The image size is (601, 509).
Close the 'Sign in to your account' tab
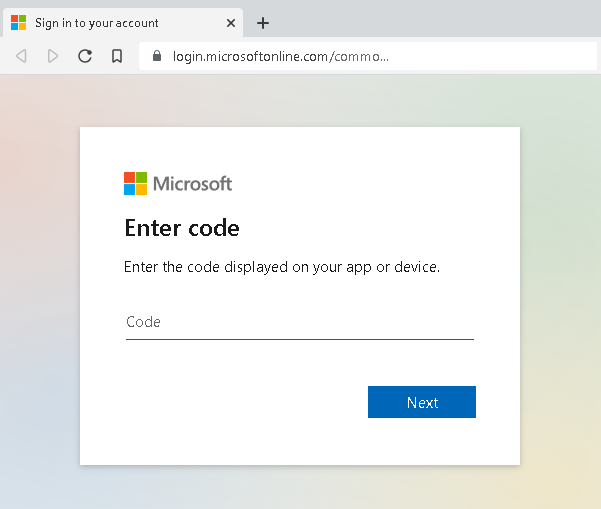coord(231,23)
